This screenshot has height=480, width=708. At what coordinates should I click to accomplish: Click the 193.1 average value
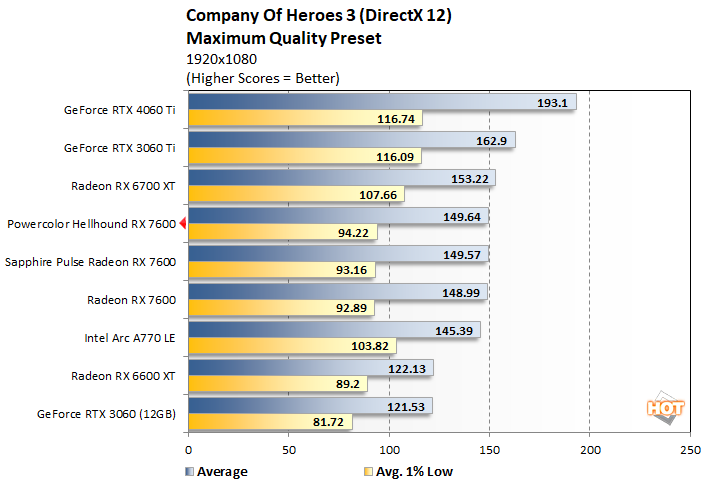tap(552, 103)
